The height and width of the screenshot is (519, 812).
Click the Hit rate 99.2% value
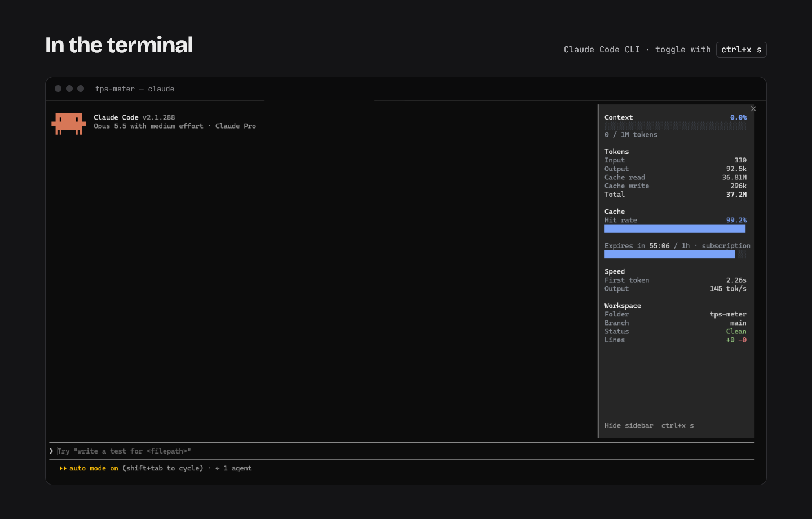click(736, 220)
